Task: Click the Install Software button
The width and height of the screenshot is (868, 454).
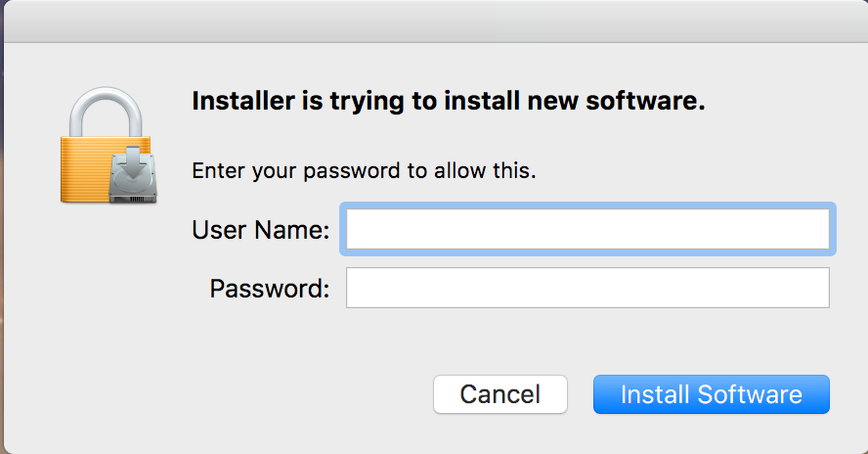Action: click(712, 394)
